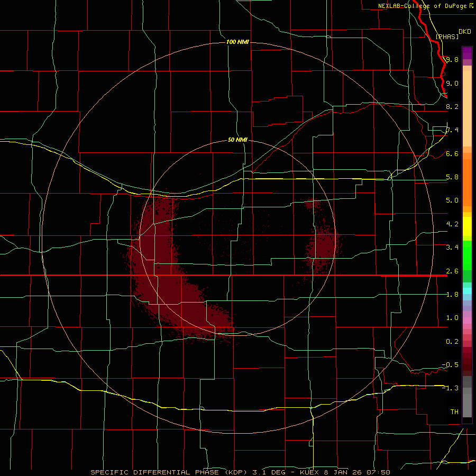Select the 5.0 legend value

(452, 200)
